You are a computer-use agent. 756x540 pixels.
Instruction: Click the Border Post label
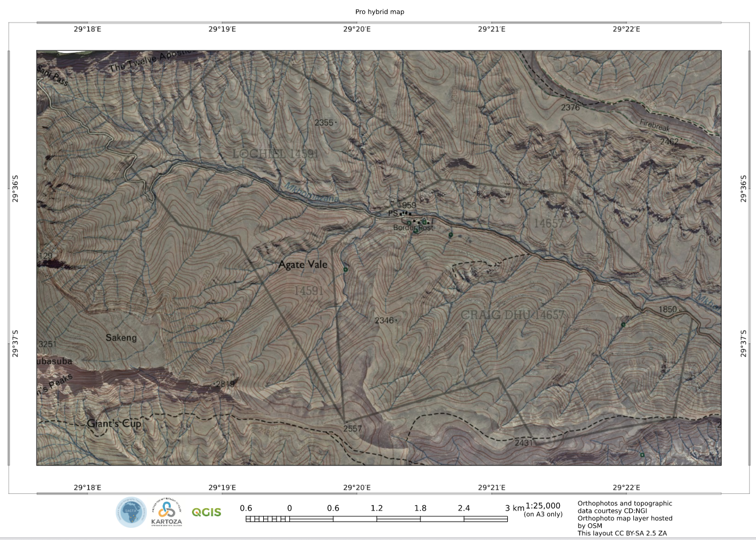pyautogui.click(x=413, y=228)
